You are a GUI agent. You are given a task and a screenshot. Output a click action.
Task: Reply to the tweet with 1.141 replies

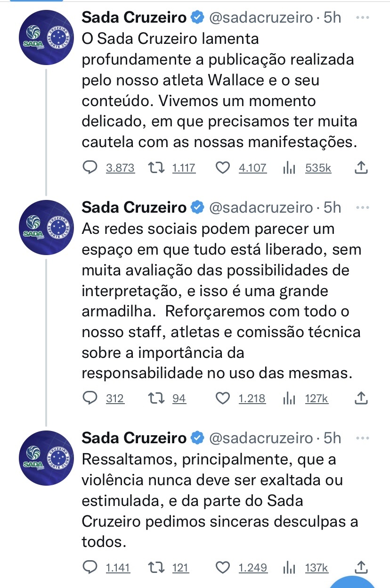(89, 567)
